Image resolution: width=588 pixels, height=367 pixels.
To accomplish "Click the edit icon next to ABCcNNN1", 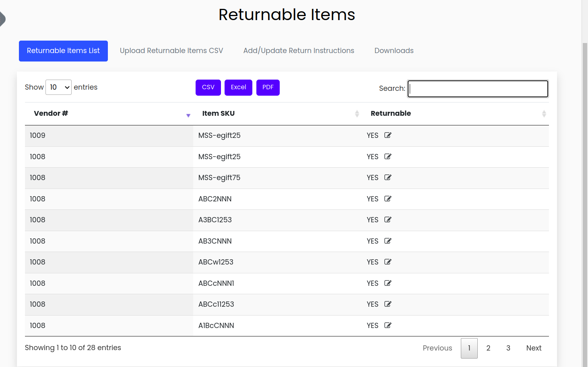I will 388,283.
